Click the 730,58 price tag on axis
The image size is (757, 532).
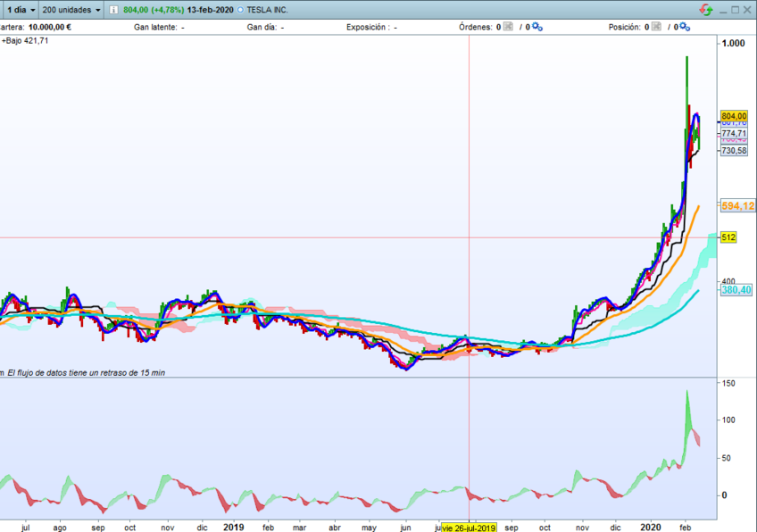point(734,151)
